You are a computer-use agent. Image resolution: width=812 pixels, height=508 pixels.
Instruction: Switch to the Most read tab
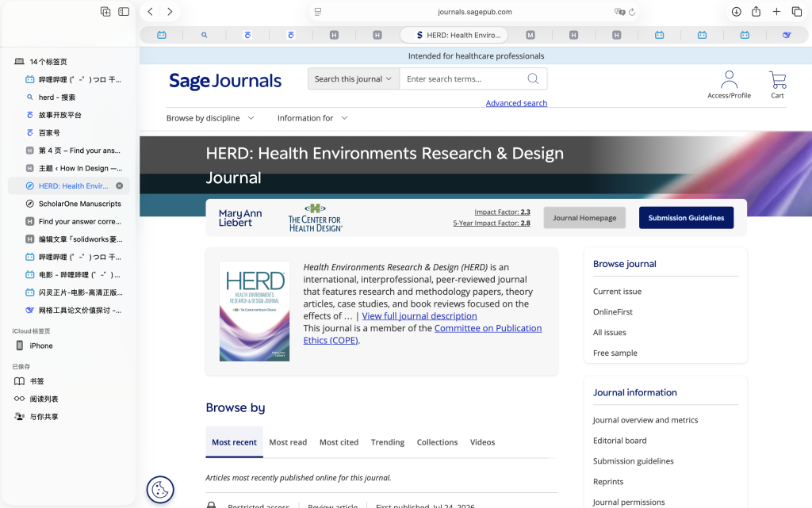coord(288,442)
